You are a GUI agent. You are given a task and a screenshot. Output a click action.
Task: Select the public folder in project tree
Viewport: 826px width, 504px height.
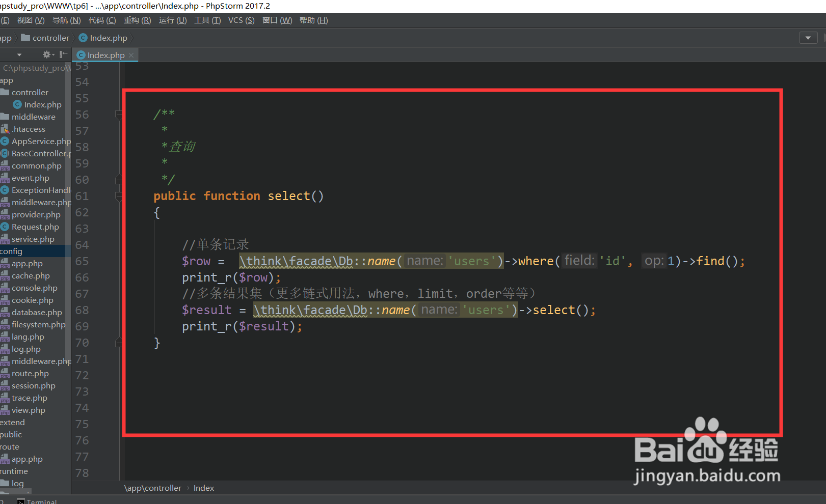pos(11,434)
